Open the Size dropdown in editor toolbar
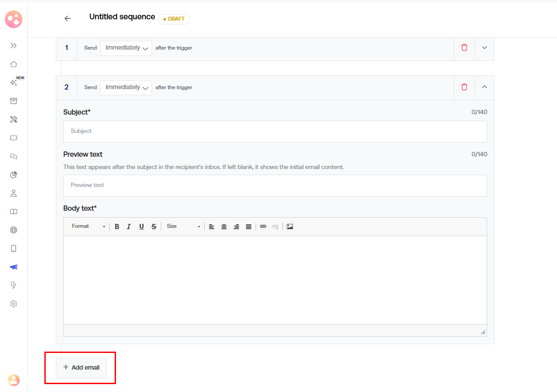The height and width of the screenshot is (392, 557). point(183,227)
